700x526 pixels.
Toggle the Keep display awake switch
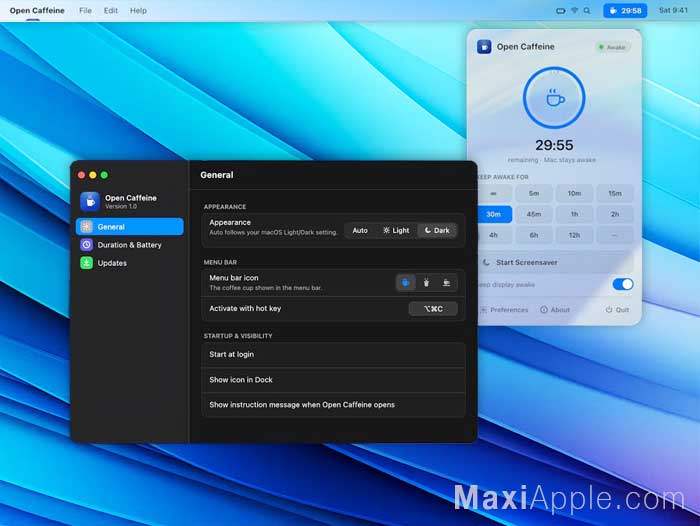pyautogui.click(x=623, y=284)
